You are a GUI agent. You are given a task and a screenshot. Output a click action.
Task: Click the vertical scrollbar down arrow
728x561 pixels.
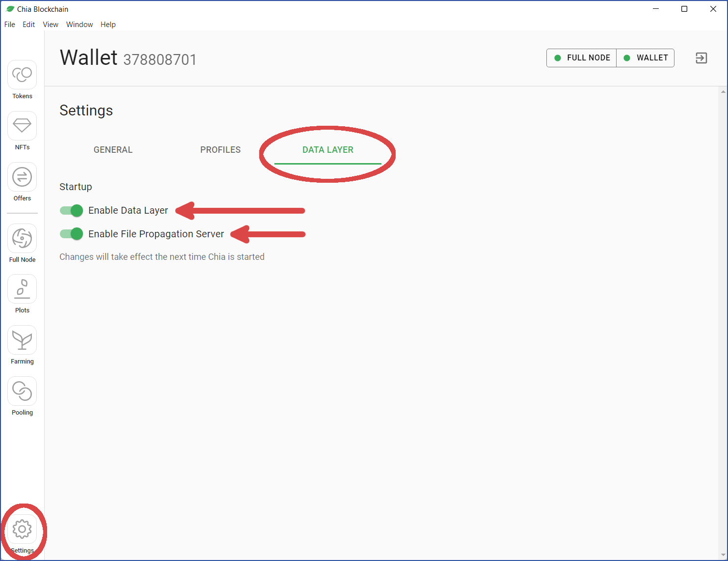coord(724,555)
